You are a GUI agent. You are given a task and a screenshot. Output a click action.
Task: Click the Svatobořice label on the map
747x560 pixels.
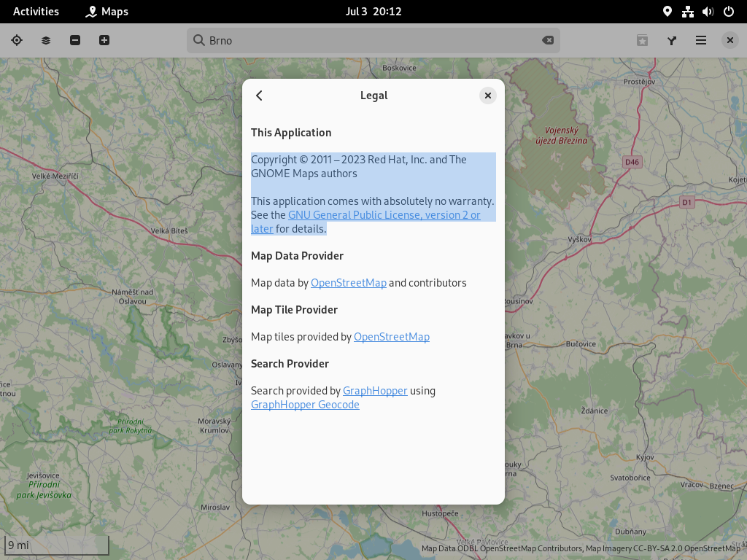[630, 478]
